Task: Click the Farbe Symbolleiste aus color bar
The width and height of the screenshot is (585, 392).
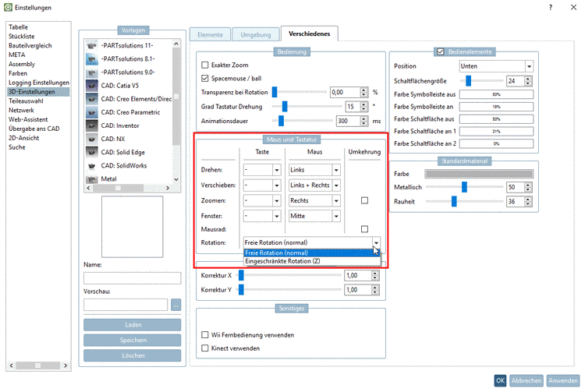Action: (496, 94)
